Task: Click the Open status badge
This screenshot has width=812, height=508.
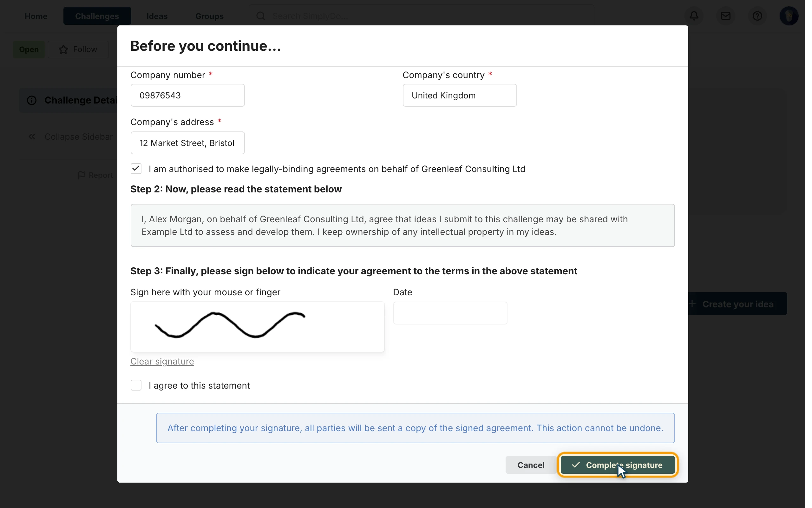Action: click(x=29, y=50)
